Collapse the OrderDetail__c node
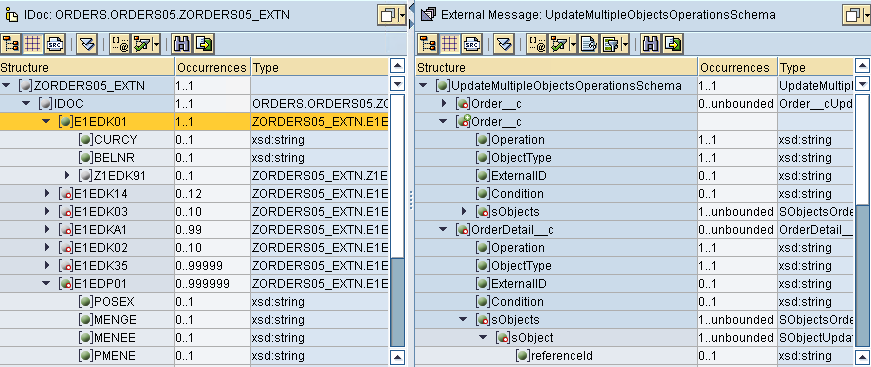 443,230
